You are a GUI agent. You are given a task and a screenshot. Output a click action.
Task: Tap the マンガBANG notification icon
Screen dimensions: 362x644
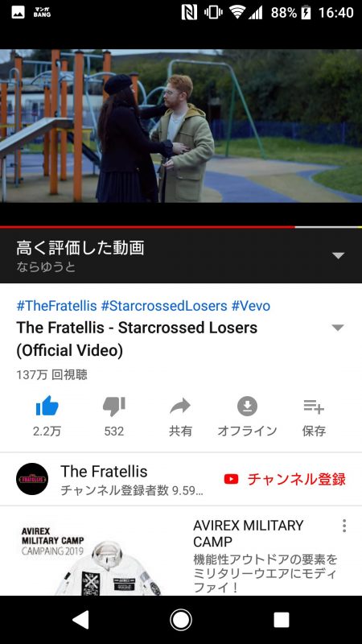[43, 12]
